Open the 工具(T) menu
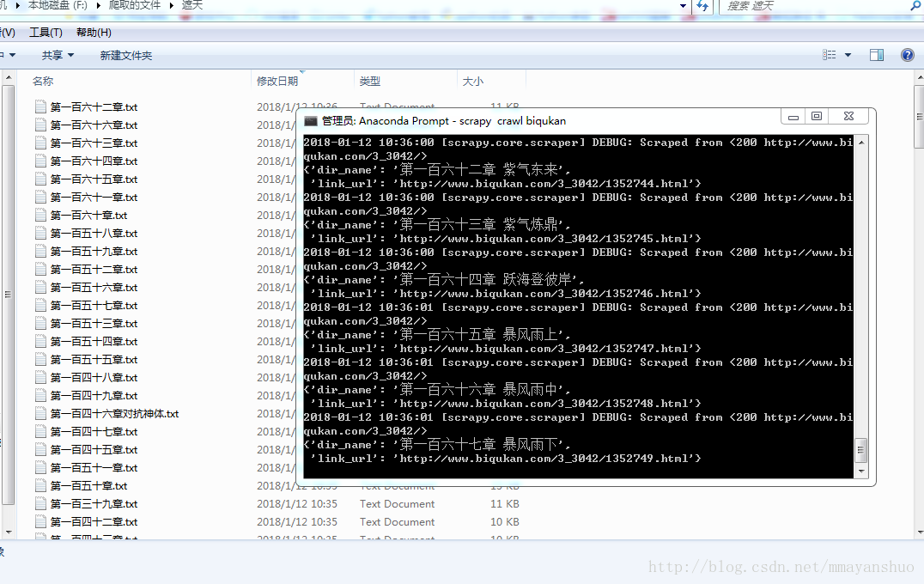 pos(46,33)
